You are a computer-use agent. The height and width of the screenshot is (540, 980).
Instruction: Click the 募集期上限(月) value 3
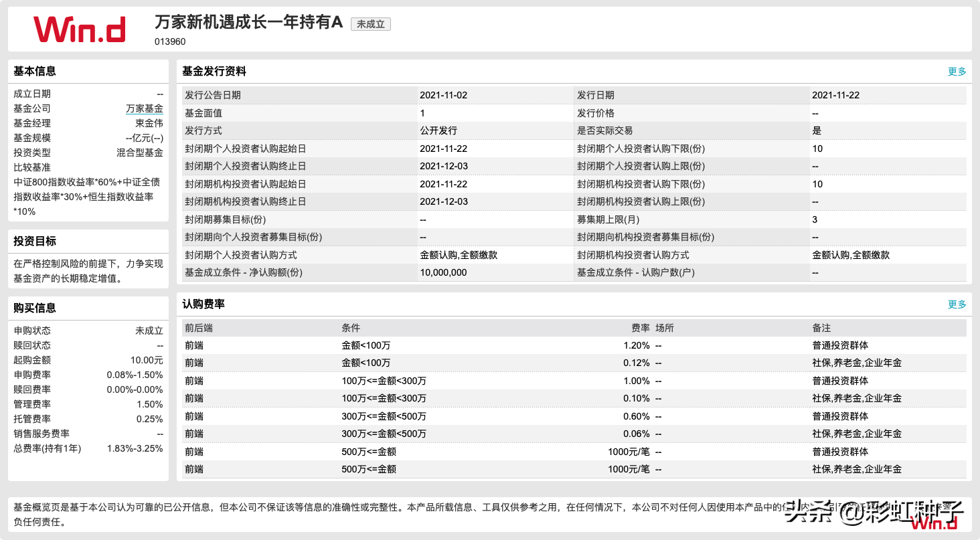[815, 219]
